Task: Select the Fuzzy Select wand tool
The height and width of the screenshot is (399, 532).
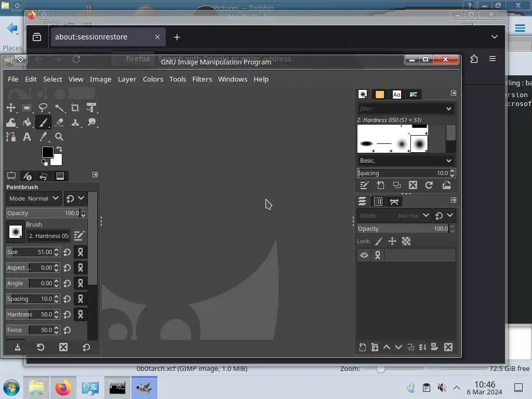Action: pyautogui.click(x=59, y=108)
